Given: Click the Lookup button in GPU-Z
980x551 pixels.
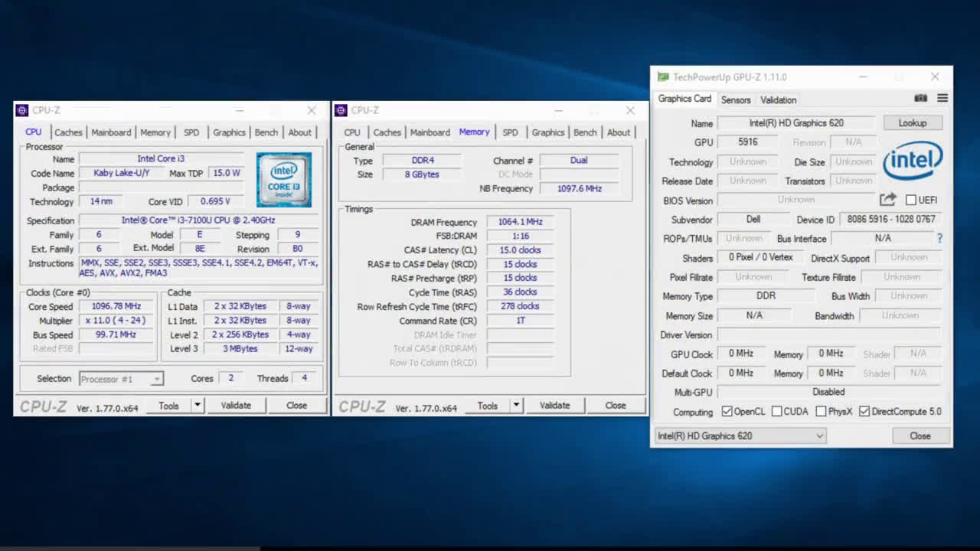Looking at the screenshot, I should click(913, 122).
